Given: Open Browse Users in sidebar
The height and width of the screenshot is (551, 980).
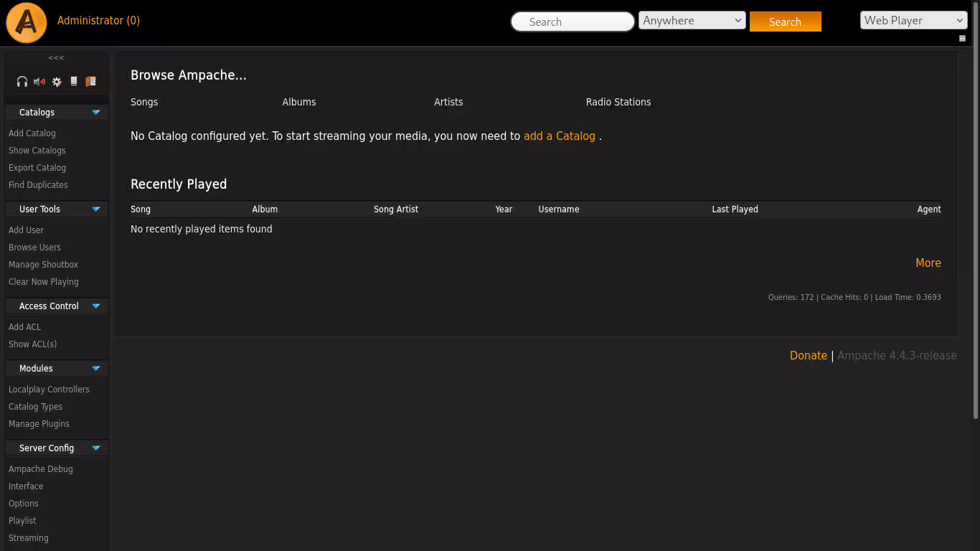Looking at the screenshot, I should tap(34, 248).
